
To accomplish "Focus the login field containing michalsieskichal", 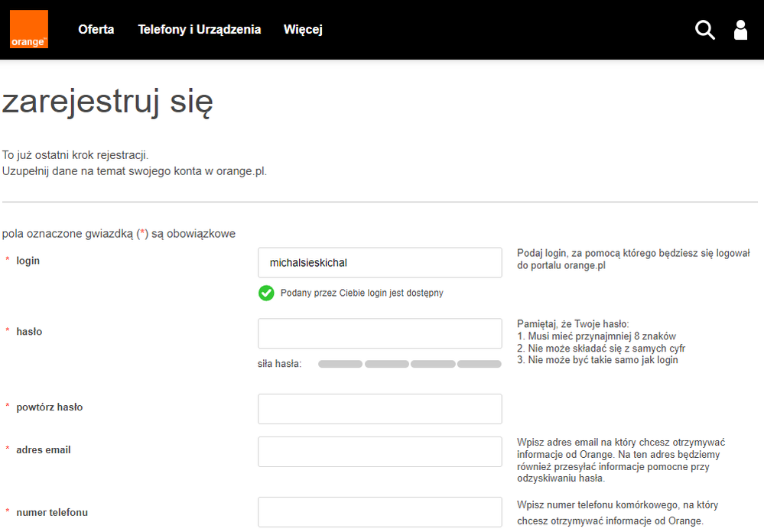I will pos(379,263).
